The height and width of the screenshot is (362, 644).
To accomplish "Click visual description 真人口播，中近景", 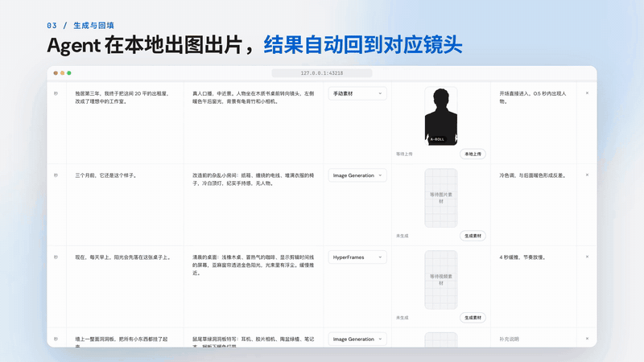I will (x=254, y=97).
